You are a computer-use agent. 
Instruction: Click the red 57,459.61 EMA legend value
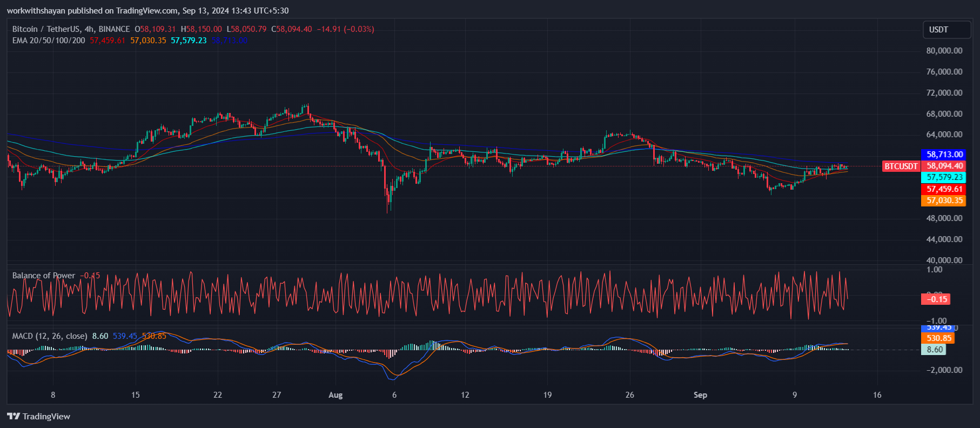coord(108,41)
